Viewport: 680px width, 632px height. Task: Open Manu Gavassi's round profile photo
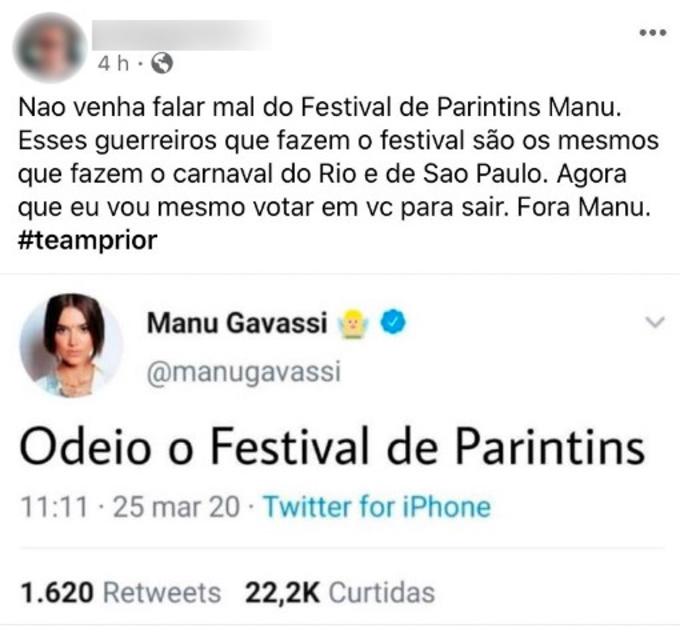point(70,346)
